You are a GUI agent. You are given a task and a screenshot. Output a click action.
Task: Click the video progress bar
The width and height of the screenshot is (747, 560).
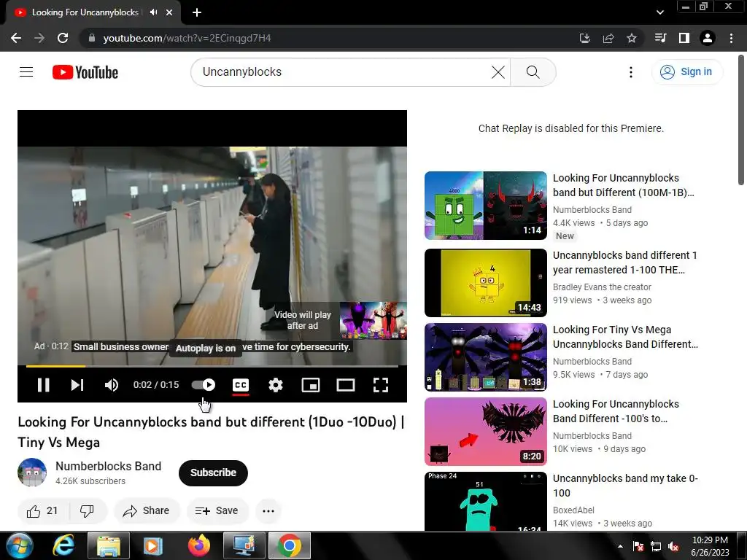coord(212,366)
